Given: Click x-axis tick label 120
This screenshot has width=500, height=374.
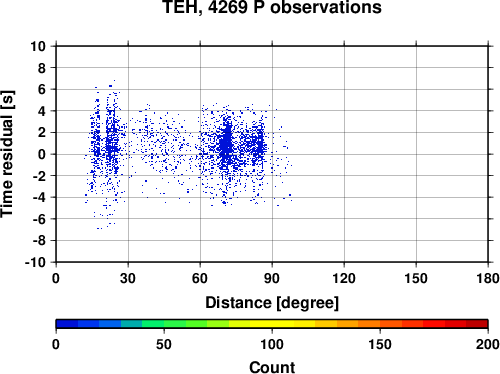Looking at the screenshot, I should point(344,278).
